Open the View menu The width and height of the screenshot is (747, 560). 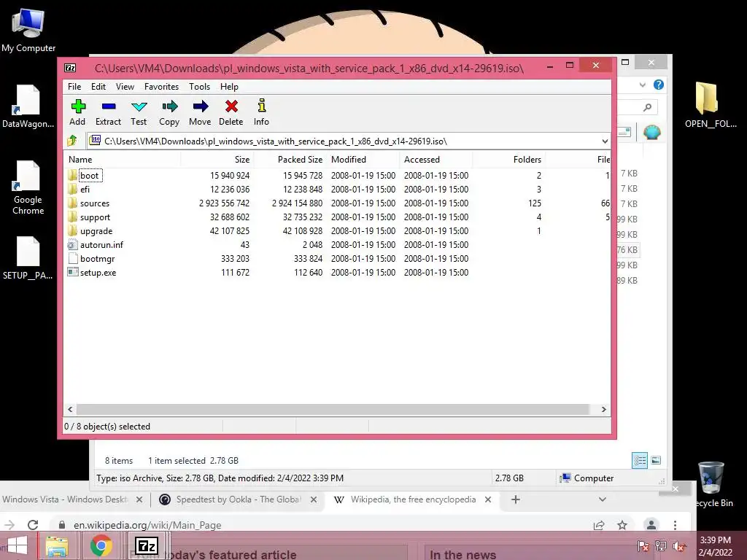click(125, 87)
